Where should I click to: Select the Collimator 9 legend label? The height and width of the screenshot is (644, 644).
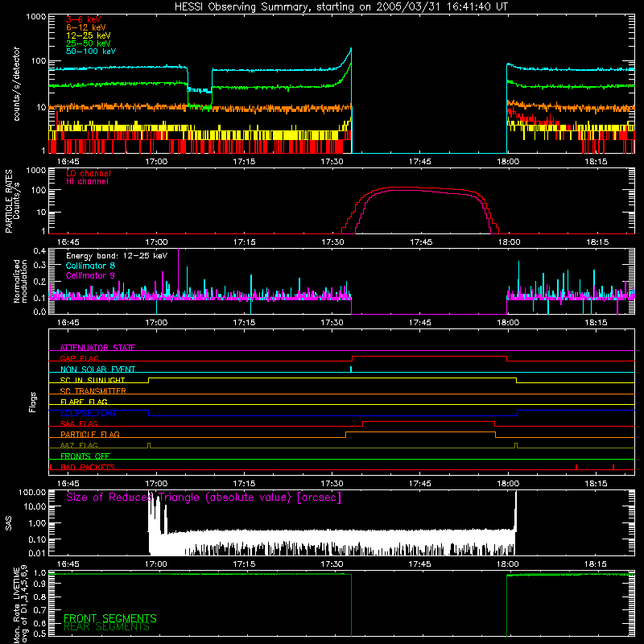pos(90,275)
